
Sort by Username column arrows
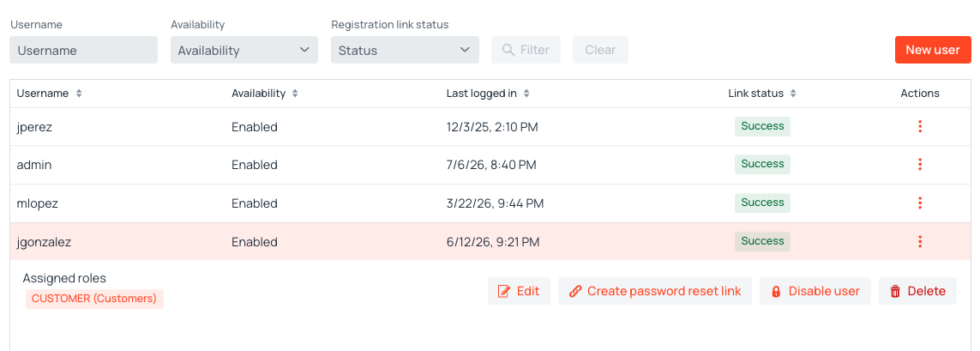point(79,94)
